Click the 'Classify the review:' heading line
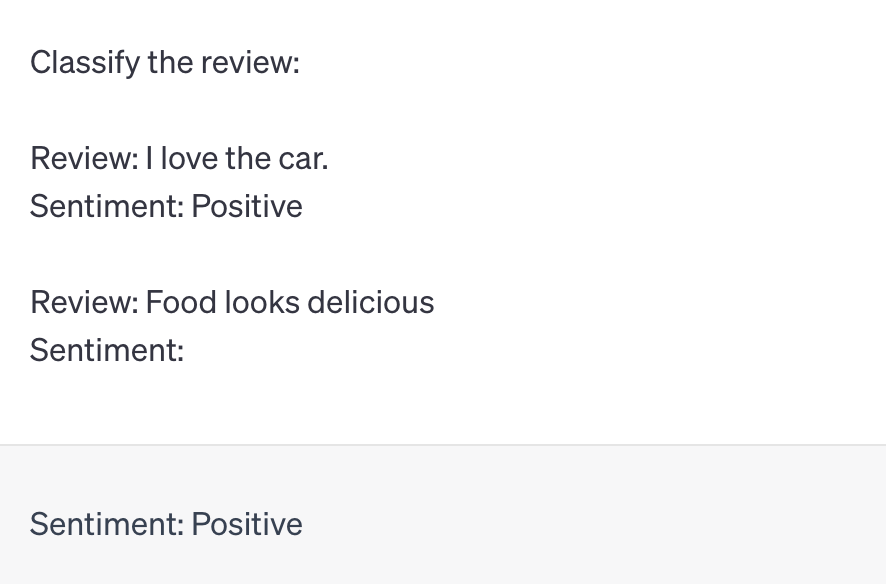886x584 pixels. tap(164, 63)
